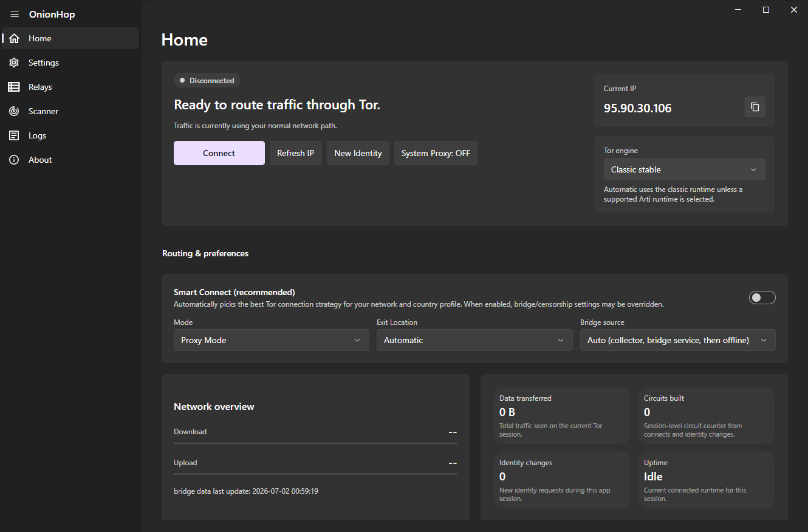
Task: Copy the current IP address
Action: [755, 107]
